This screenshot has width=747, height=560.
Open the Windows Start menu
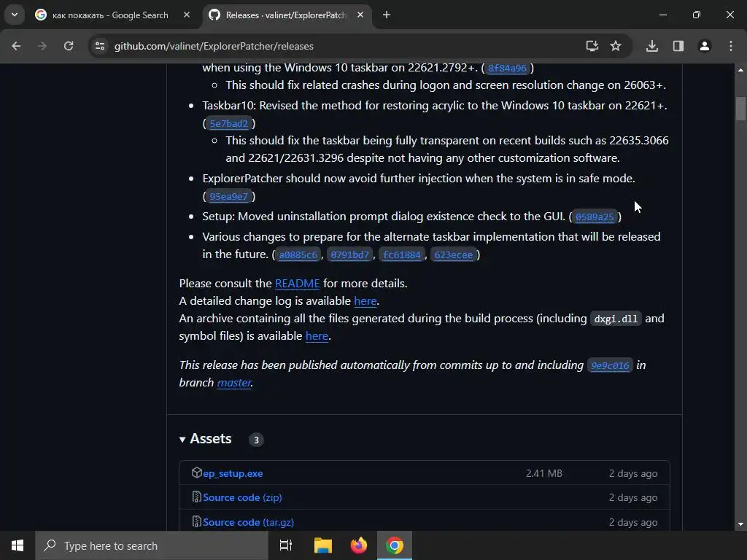point(18,545)
